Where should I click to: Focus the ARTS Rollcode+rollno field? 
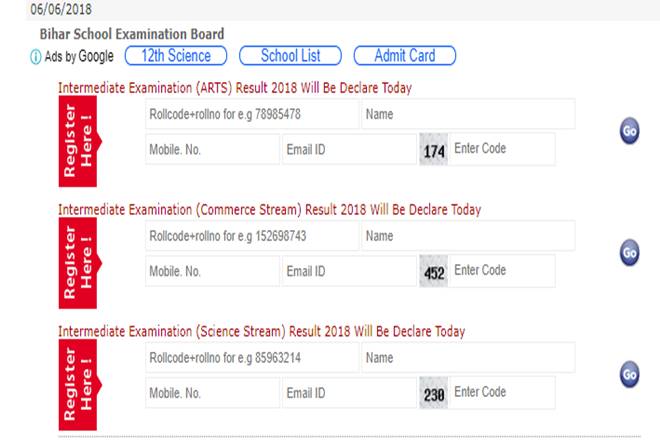[x=250, y=114]
